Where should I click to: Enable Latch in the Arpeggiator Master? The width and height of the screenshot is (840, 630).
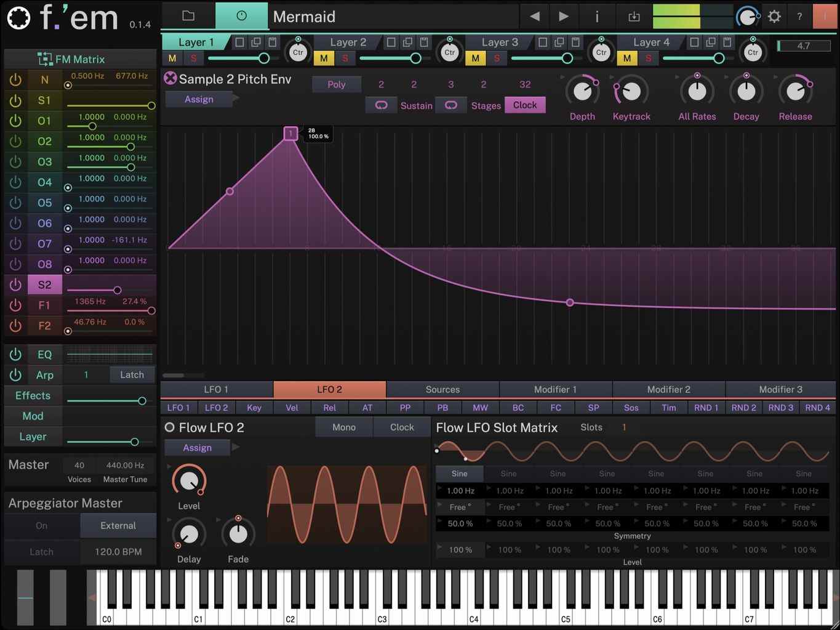(x=41, y=552)
